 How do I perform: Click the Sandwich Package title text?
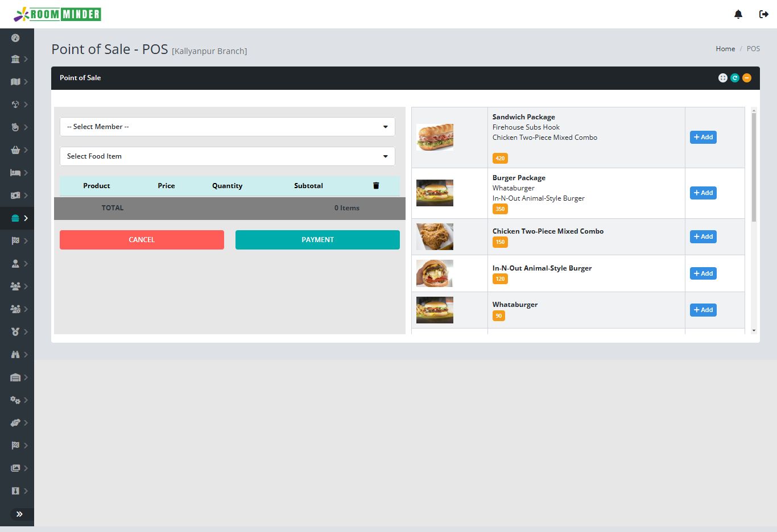(524, 117)
